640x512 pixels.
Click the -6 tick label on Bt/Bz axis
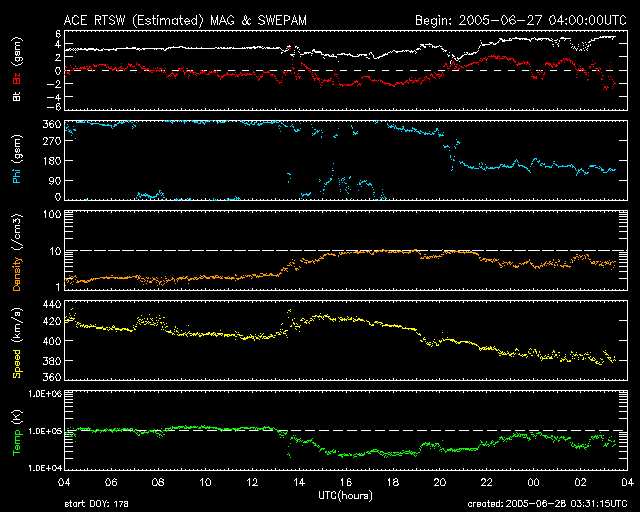(x=55, y=107)
